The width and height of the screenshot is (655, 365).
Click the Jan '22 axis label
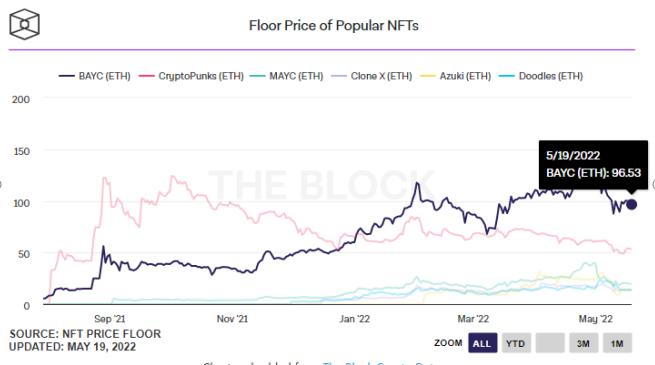(354, 319)
